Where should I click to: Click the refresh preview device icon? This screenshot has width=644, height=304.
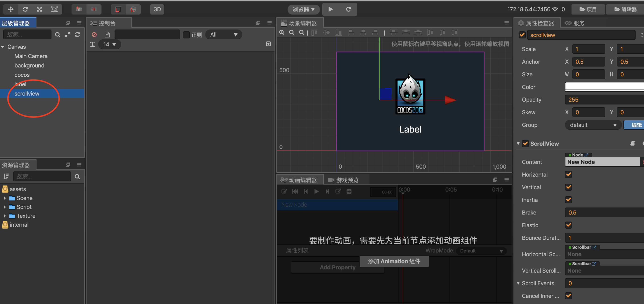click(348, 9)
